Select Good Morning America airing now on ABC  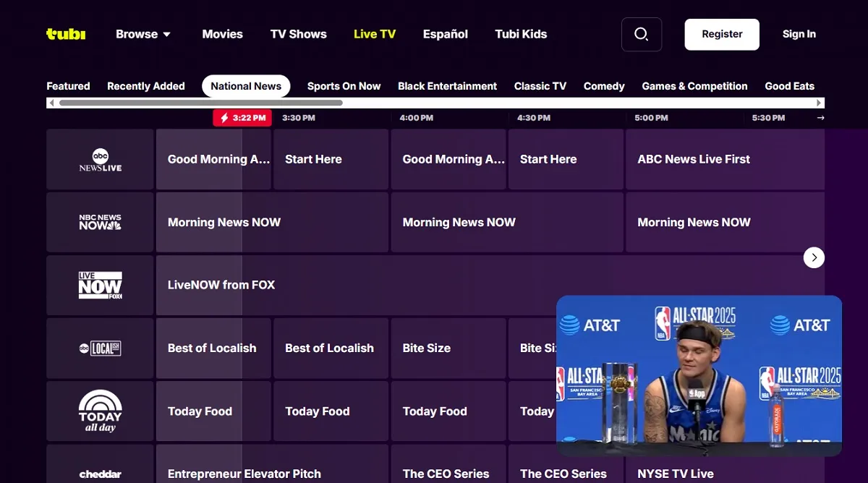[x=213, y=159]
